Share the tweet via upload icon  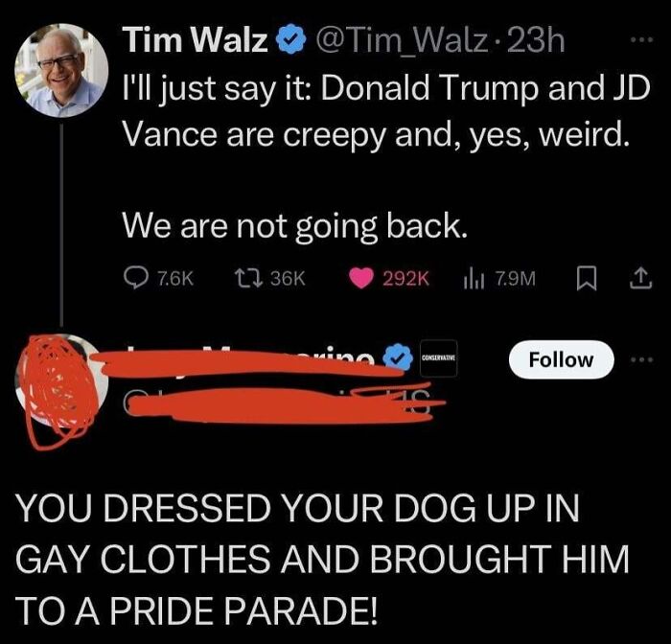[640, 279]
